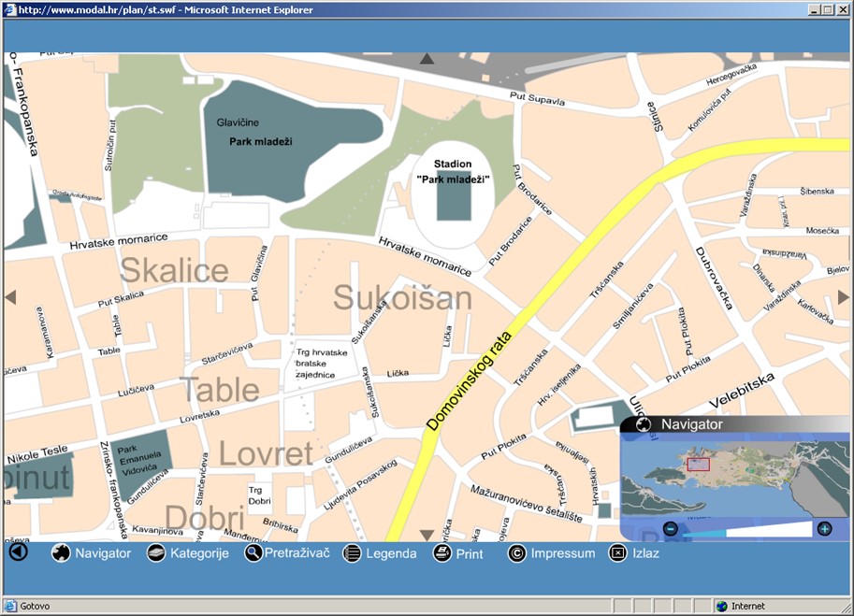Select the Print label
This screenshot has width=854, height=616.
[x=470, y=554]
